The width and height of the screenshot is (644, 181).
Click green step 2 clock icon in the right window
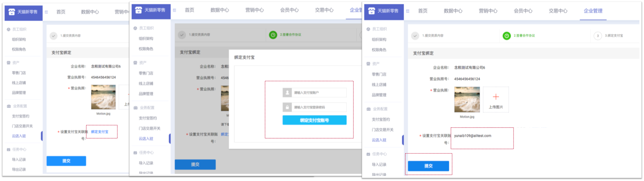click(x=507, y=36)
